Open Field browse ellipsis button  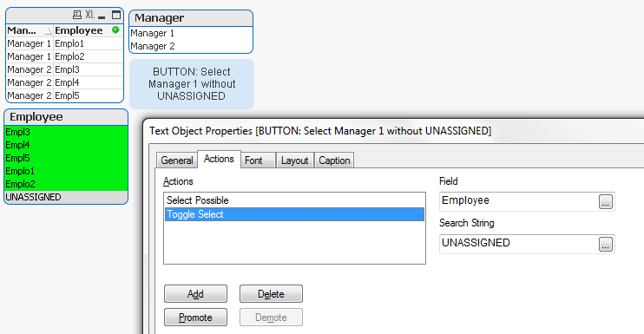point(606,201)
